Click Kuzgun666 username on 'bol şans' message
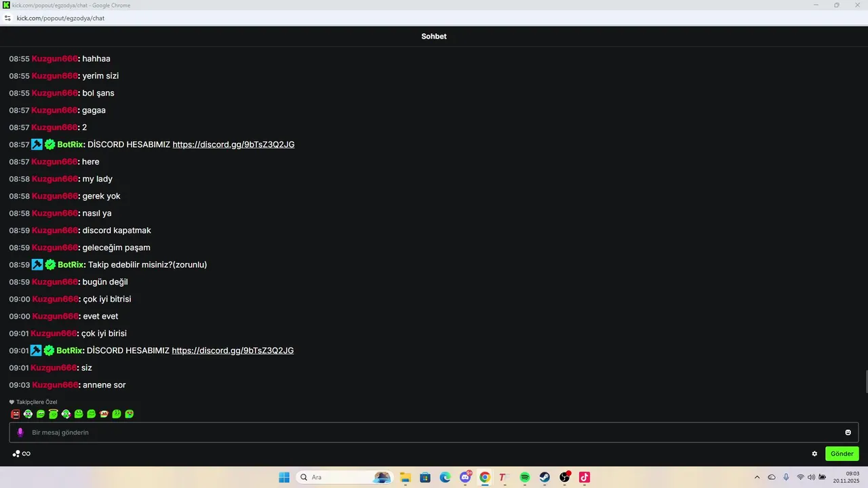Viewport: 868px width, 488px height. [55, 93]
